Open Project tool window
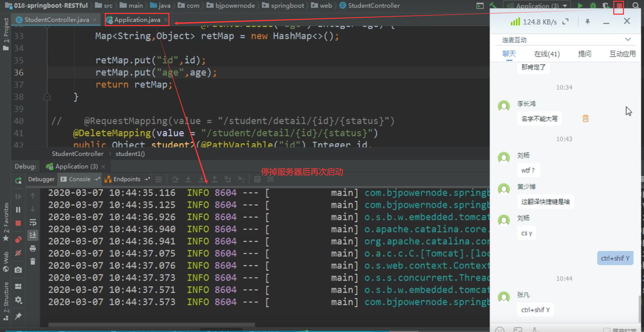The width and height of the screenshot is (644, 332). [x=6, y=34]
